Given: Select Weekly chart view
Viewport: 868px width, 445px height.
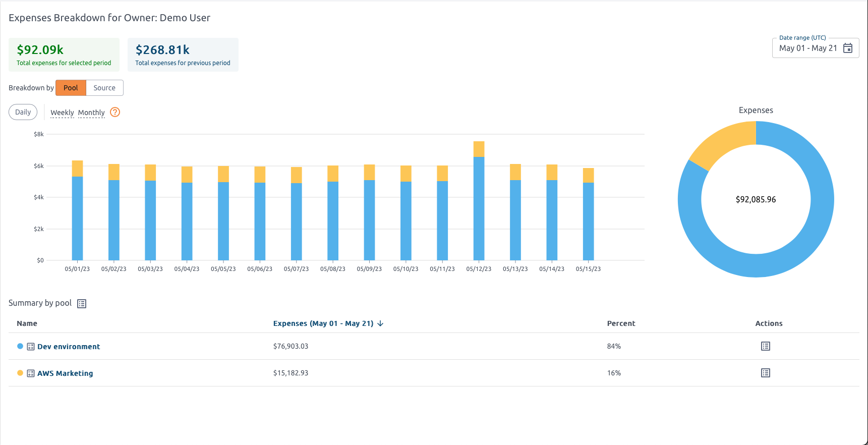Looking at the screenshot, I should [62, 113].
